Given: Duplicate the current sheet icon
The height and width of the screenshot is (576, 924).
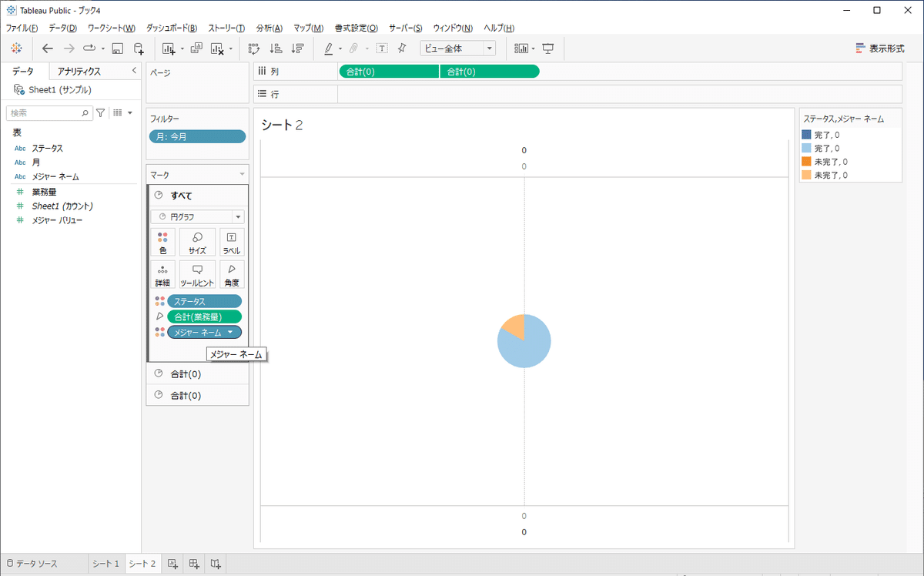Looking at the screenshot, I should [196, 49].
